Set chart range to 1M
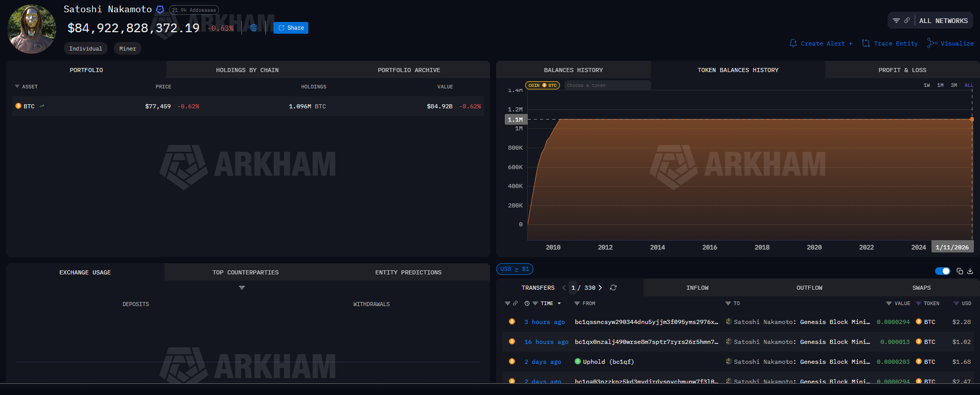The height and width of the screenshot is (395, 980). tap(940, 85)
